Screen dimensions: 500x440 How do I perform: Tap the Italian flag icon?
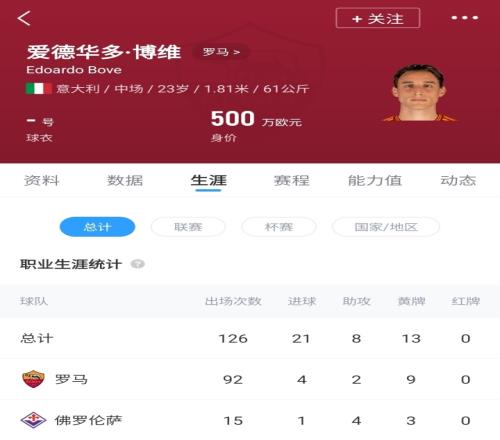tap(39, 89)
